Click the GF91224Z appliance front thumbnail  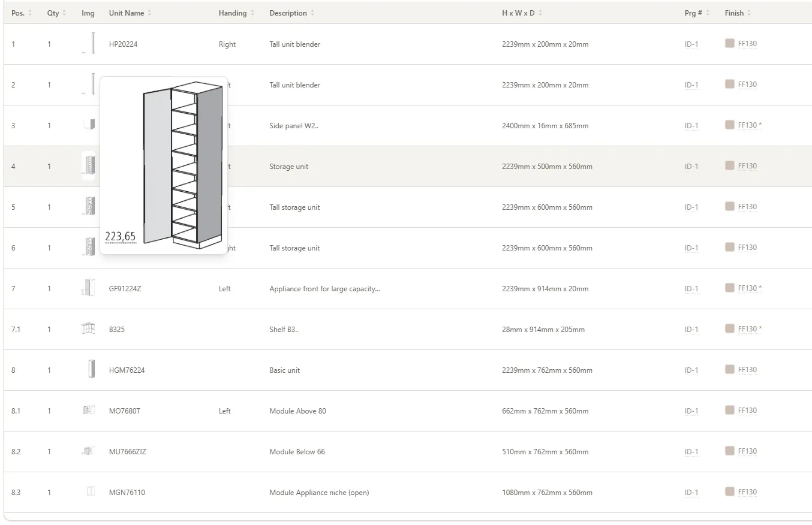[x=88, y=288]
